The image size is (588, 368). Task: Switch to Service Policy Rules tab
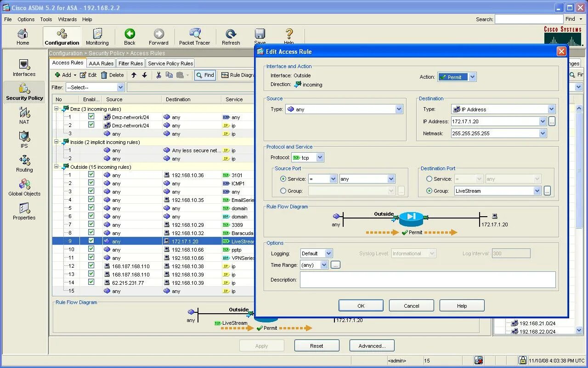point(170,63)
